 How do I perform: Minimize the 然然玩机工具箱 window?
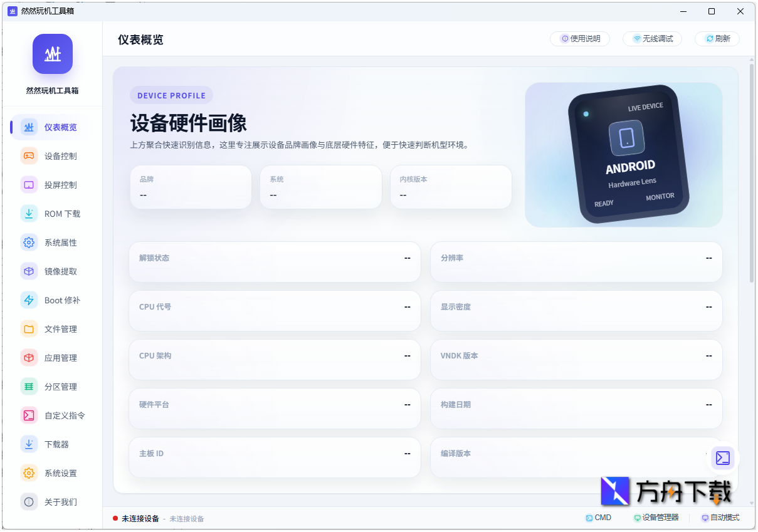point(683,11)
